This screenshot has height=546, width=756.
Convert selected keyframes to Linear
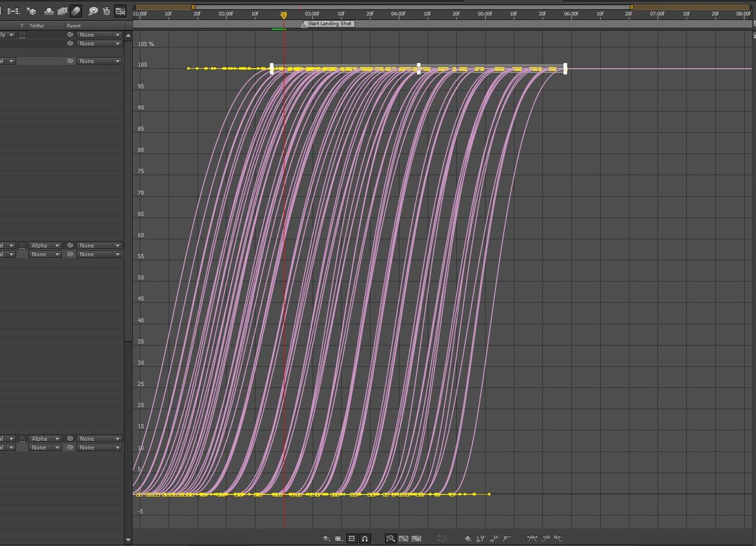pos(494,538)
